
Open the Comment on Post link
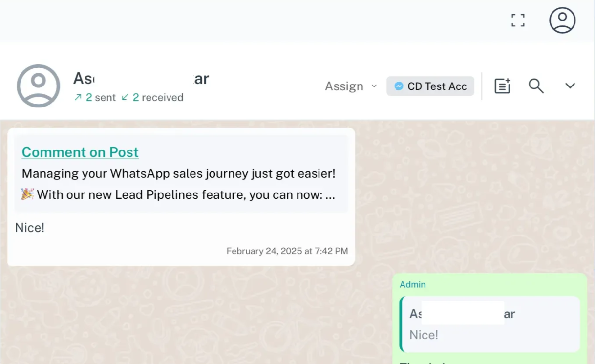click(80, 152)
